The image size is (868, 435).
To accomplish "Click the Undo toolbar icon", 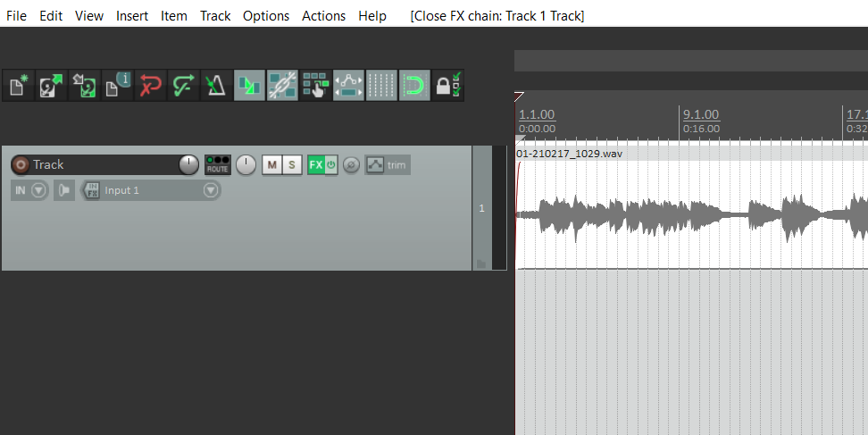I will point(150,86).
